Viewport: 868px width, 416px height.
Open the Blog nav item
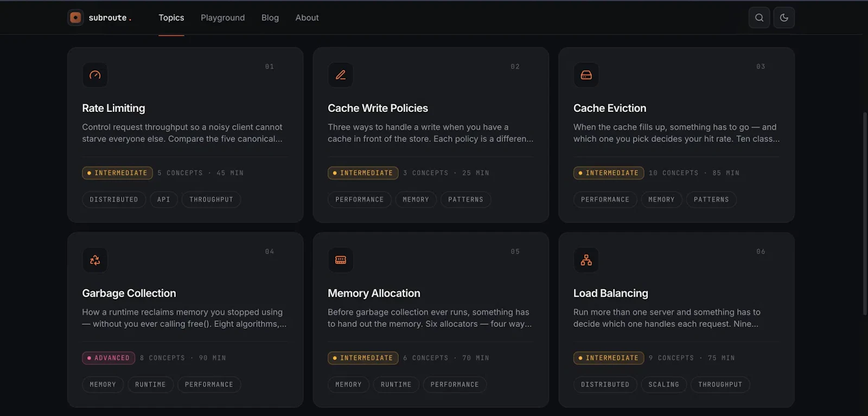tap(270, 17)
